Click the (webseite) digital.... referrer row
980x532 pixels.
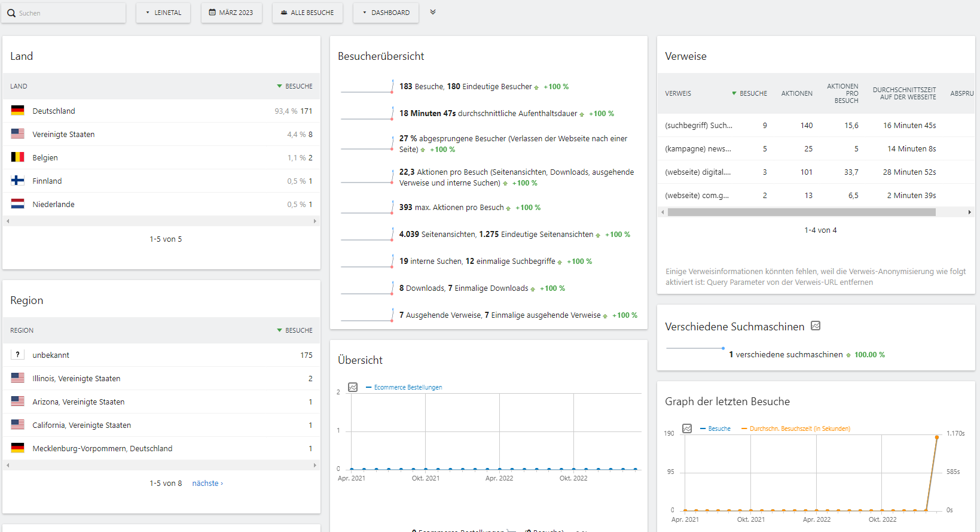point(816,172)
